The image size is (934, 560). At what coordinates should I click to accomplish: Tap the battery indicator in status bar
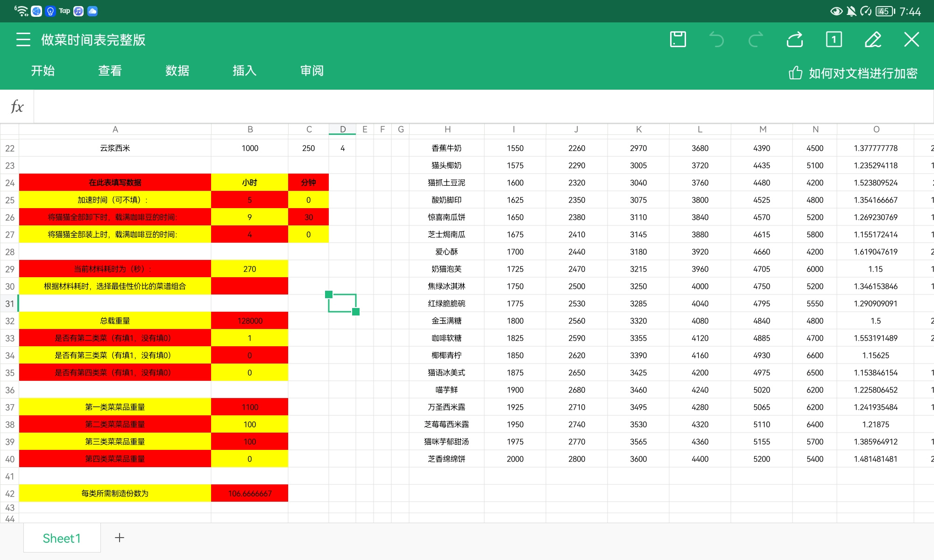click(885, 11)
